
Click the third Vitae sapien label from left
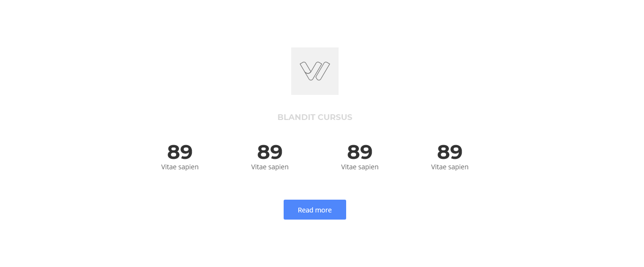pos(360,167)
